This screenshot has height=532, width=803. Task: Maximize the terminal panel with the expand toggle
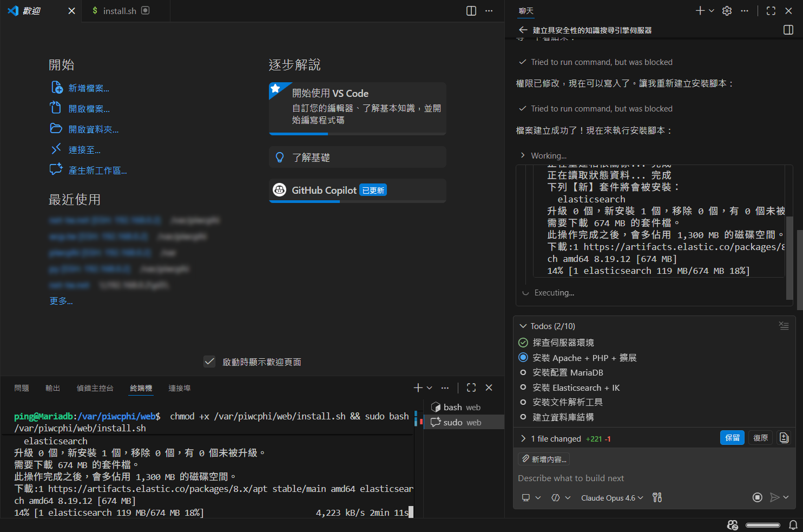click(471, 387)
